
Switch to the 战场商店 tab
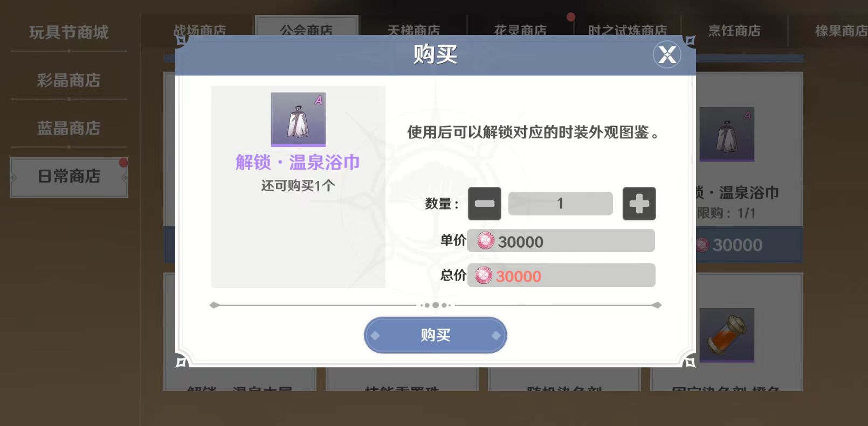point(199,28)
